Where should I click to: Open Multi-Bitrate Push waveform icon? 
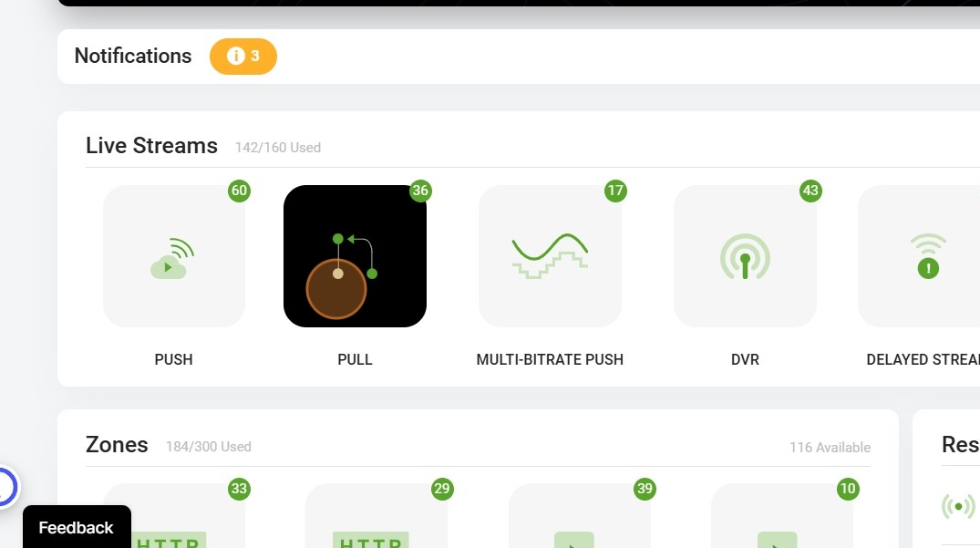(x=550, y=256)
